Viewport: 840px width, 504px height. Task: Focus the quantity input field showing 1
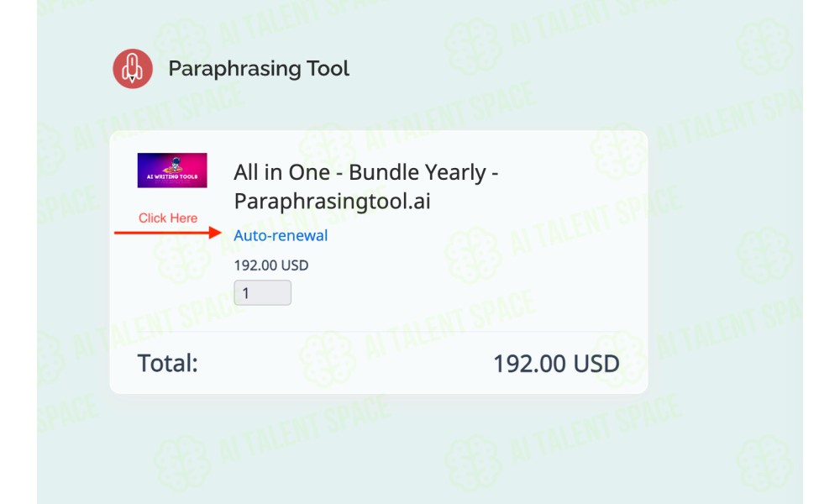pos(262,292)
